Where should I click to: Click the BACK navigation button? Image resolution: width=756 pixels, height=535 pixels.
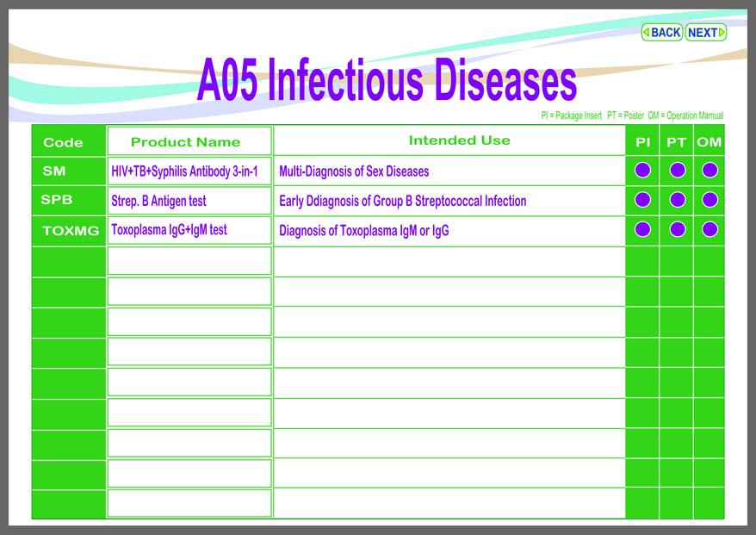tap(662, 33)
